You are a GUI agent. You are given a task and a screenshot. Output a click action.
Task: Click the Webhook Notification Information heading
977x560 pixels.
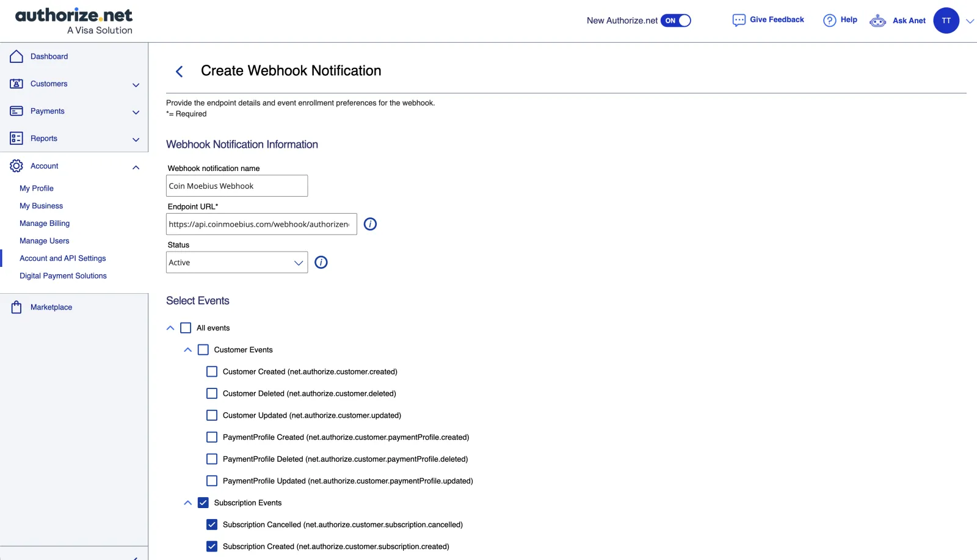[x=242, y=144]
